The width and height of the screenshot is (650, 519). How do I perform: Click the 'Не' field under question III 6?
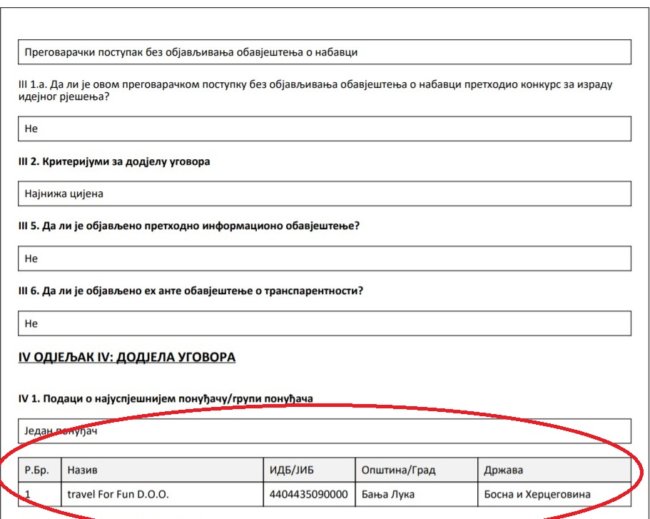click(325, 324)
